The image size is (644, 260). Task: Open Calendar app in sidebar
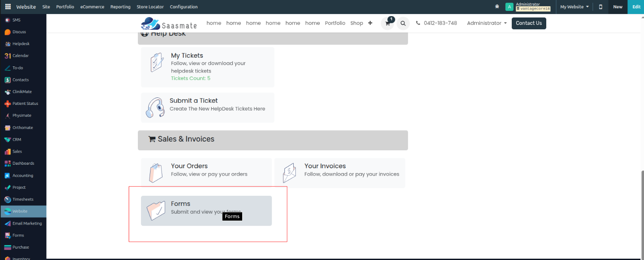click(20, 56)
